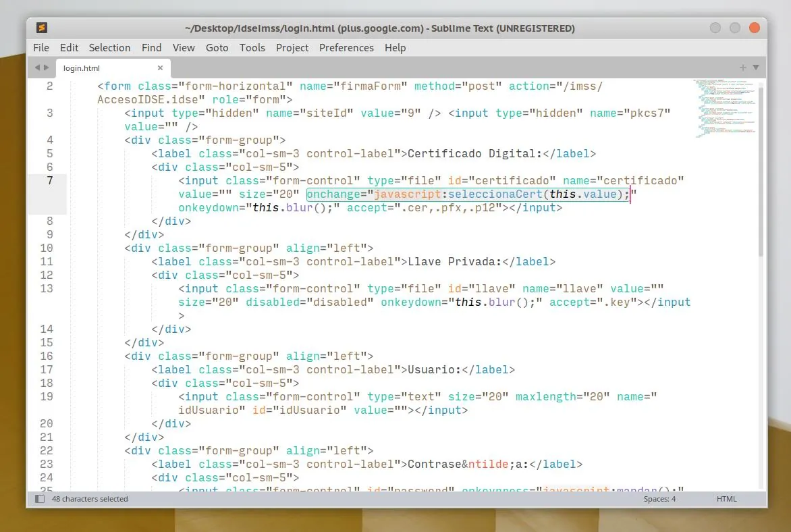Viewport: 791px width, 532px height.
Task: Click the vertical scrollbar handle
Action: [x=762, y=169]
